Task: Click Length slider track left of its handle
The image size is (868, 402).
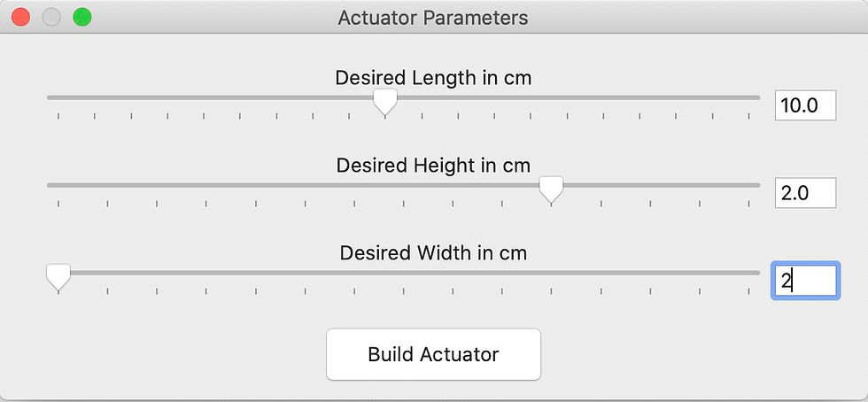Action: tap(213, 97)
